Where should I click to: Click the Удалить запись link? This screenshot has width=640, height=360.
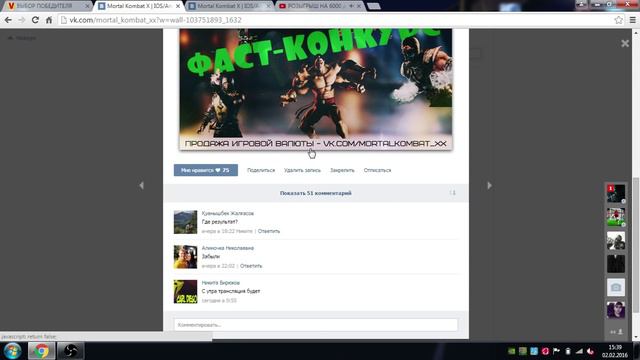tap(302, 170)
